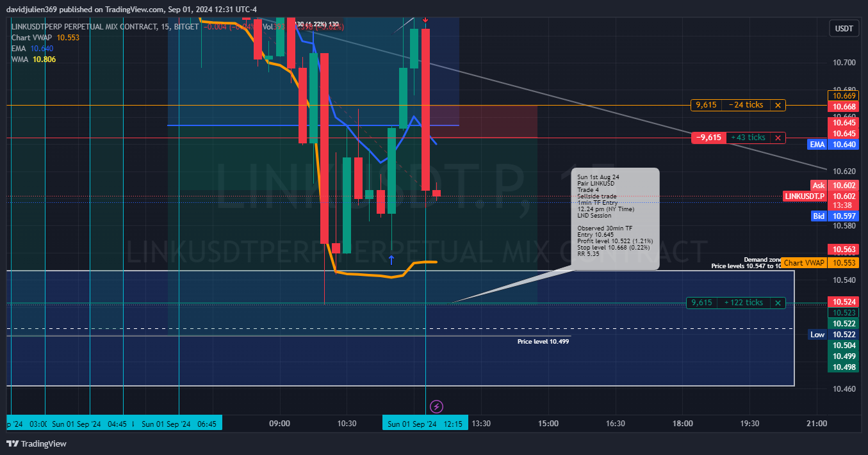The height and width of the screenshot is (455, 868).
Task: Cancel the +43 ticks position line
Action: pyautogui.click(x=778, y=138)
